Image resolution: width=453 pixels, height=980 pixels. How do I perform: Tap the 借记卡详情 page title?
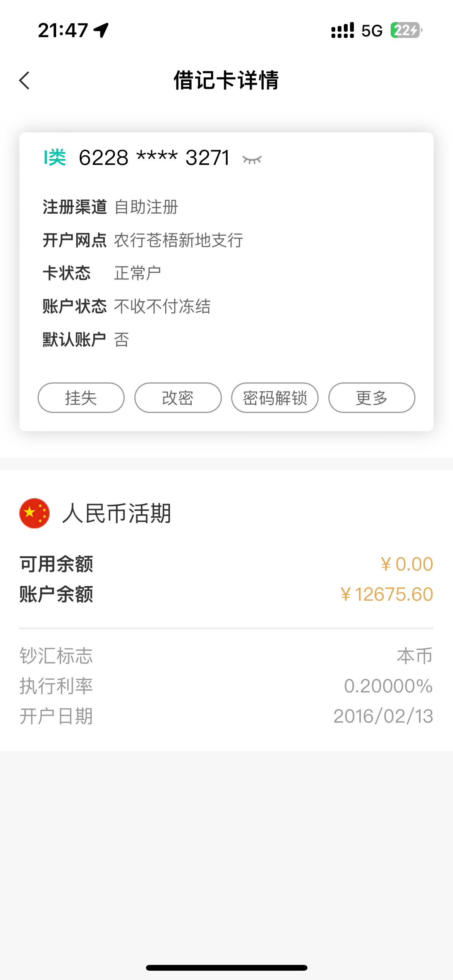[226, 81]
